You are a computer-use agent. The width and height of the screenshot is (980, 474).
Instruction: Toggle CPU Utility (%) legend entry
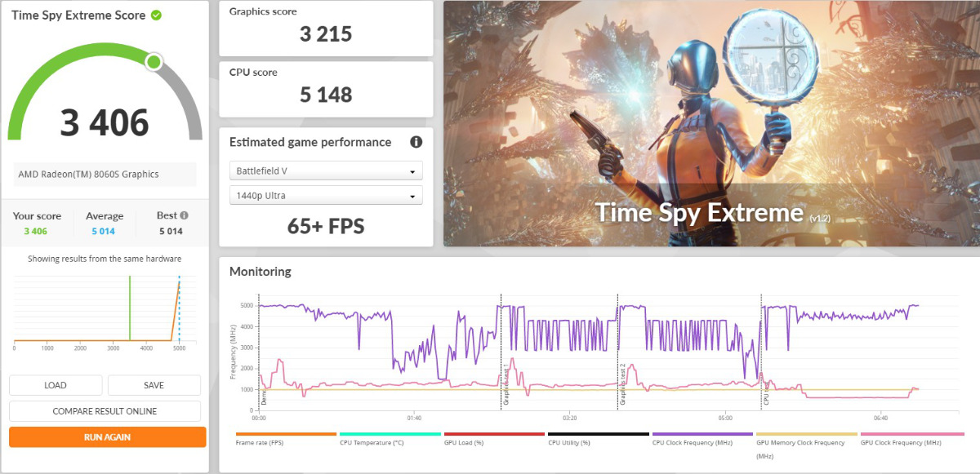(x=598, y=439)
